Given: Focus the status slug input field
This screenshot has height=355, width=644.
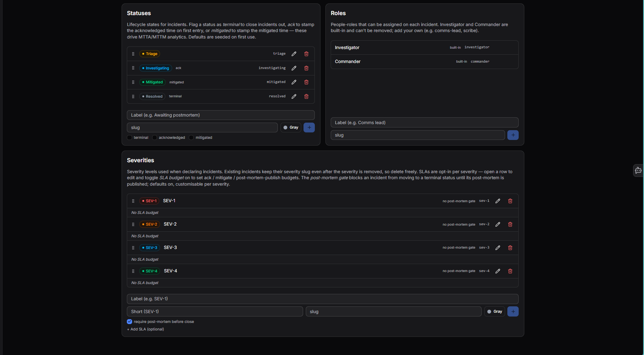Looking at the screenshot, I should [x=202, y=128].
